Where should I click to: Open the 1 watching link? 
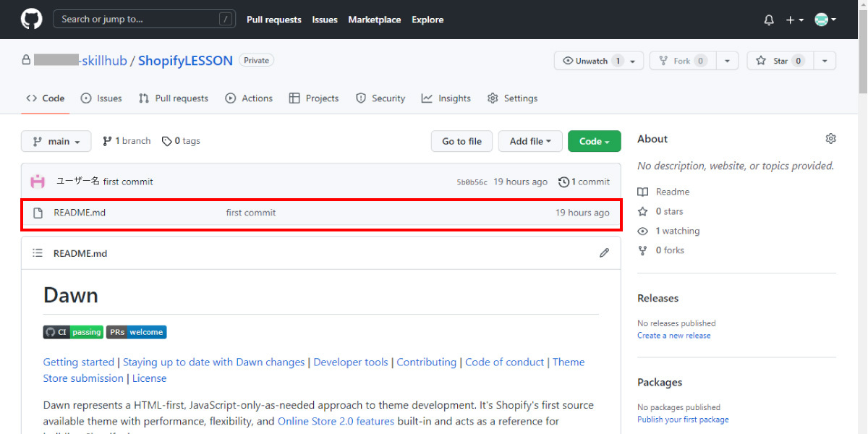point(669,231)
